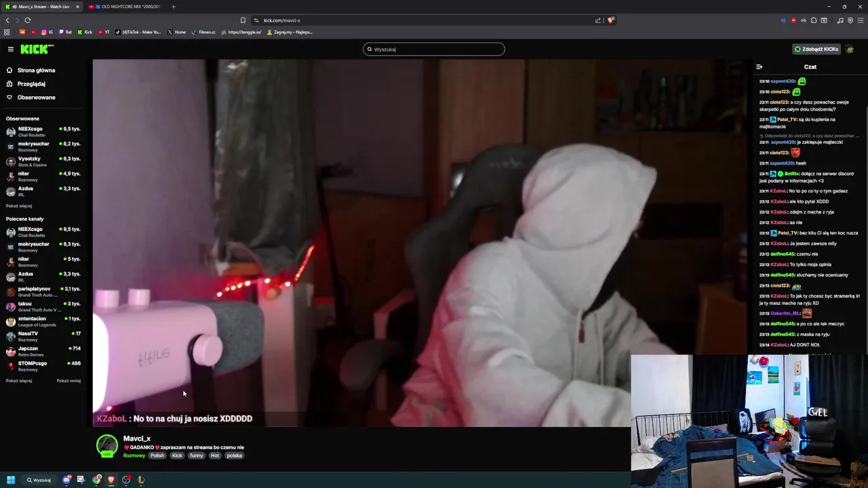Select the polska stream tag

(x=235, y=455)
